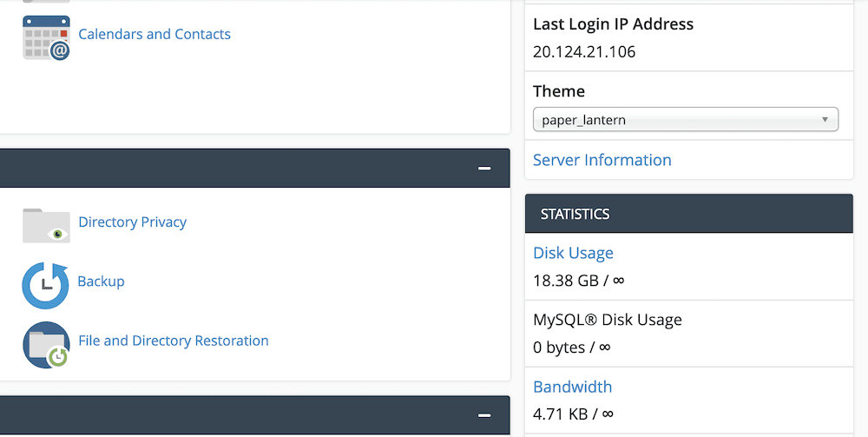Viewport: 868px width, 437px height.
Task: Open the Calendars and Contacts icon
Action: 46,37
